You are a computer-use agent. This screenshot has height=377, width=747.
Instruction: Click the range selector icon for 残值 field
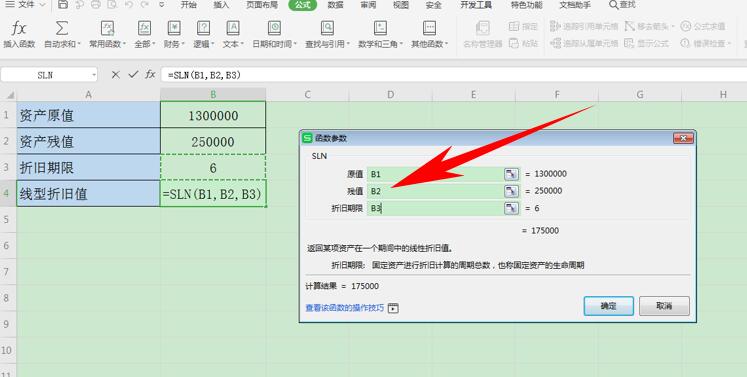(x=511, y=191)
